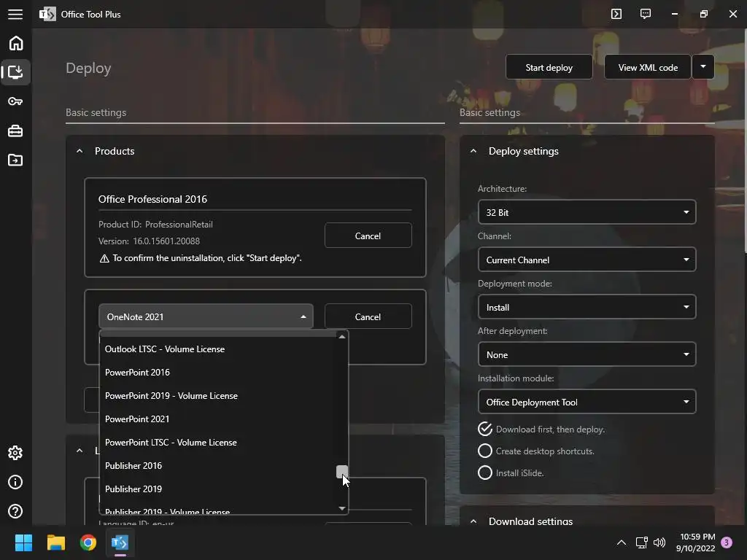The image size is (747, 560).
Task: Collapse the Products section chevron
Action: (x=80, y=151)
